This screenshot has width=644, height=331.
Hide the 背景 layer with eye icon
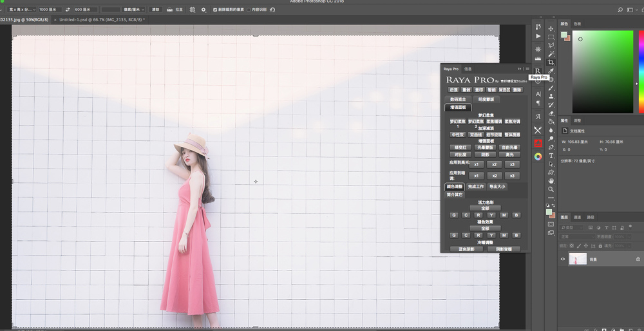[x=563, y=259]
